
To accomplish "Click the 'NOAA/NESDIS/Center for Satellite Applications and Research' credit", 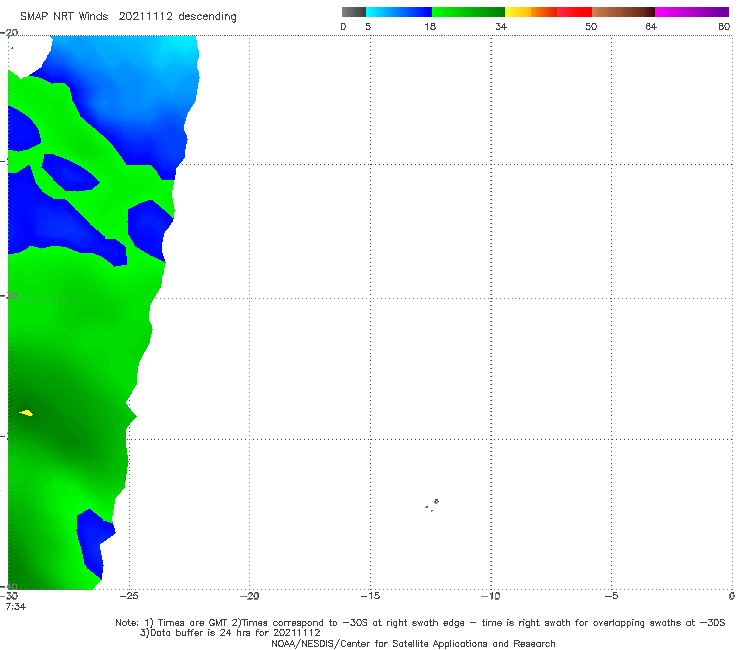I will (413, 644).
